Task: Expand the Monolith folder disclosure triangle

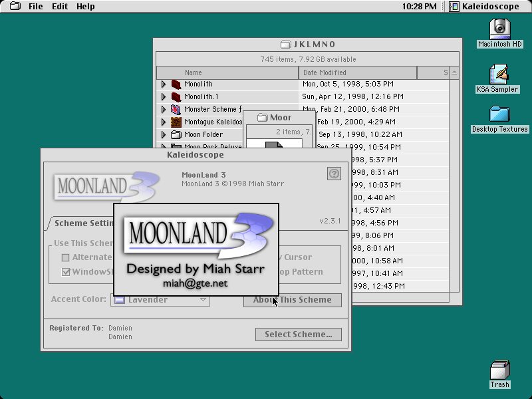Action: (x=164, y=84)
